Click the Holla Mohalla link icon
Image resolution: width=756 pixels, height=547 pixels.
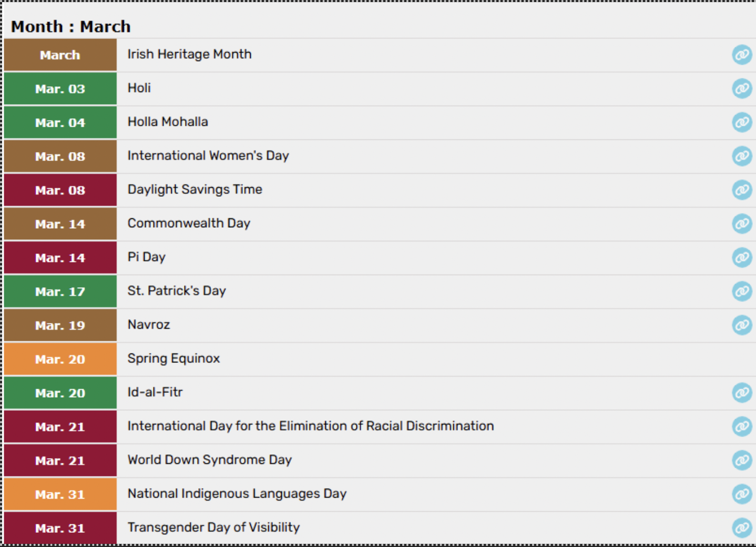[x=742, y=123]
